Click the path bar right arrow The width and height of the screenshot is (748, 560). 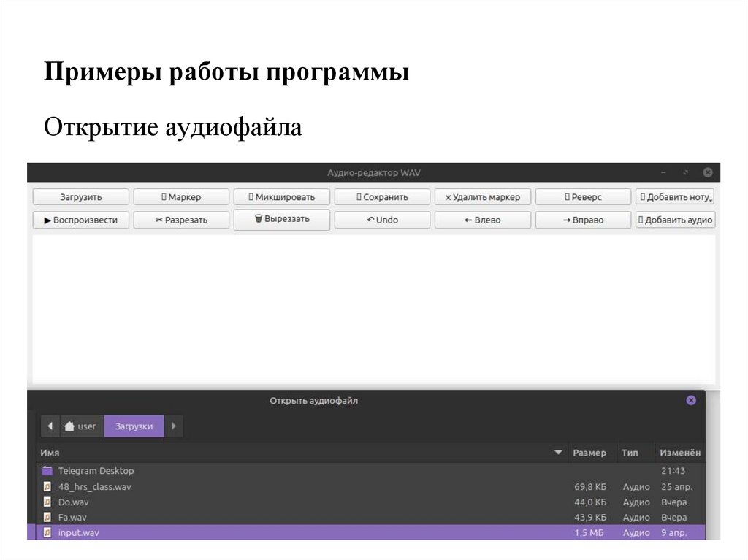pyautogui.click(x=174, y=426)
